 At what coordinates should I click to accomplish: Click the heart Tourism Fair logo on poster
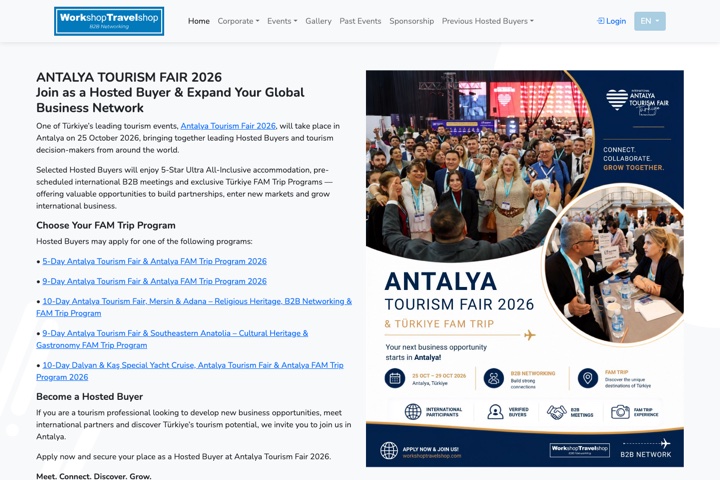637,102
